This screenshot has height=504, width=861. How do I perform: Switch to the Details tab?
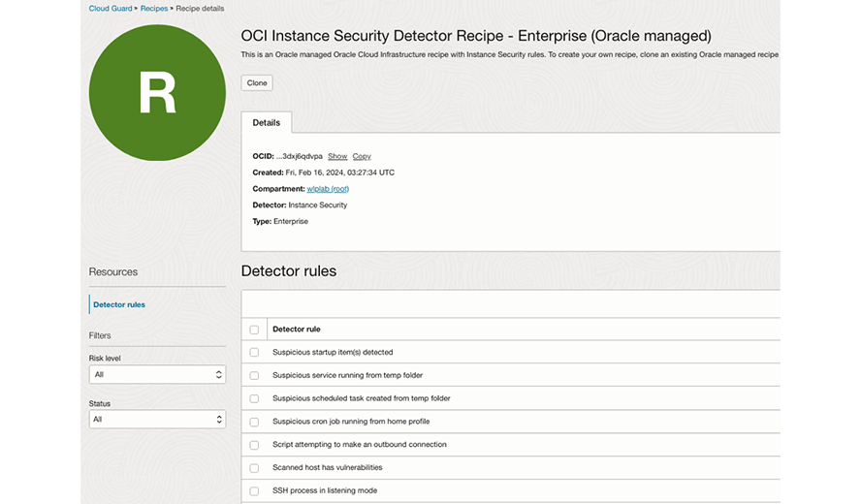(267, 123)
